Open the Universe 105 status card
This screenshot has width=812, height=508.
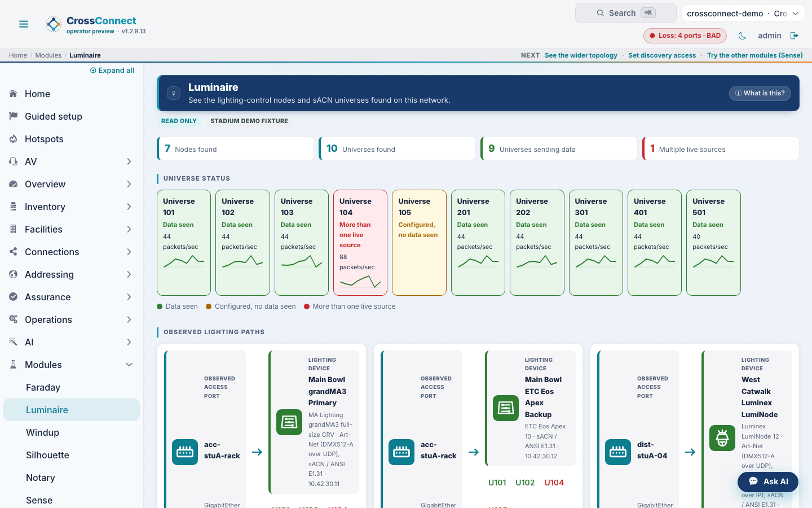419,243
